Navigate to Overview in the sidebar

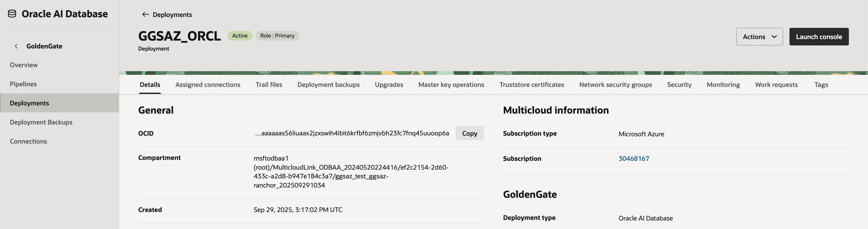tap(24, 65)
